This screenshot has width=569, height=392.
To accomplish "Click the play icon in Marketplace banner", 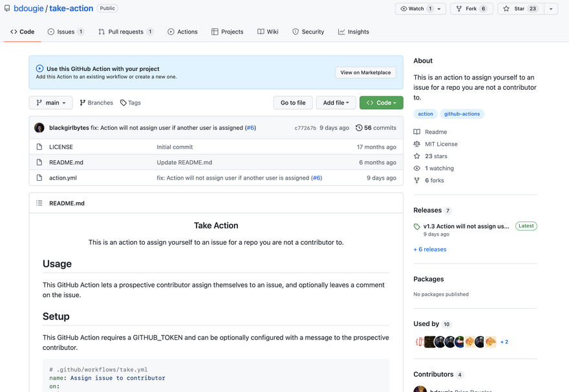I will (39, 68).
